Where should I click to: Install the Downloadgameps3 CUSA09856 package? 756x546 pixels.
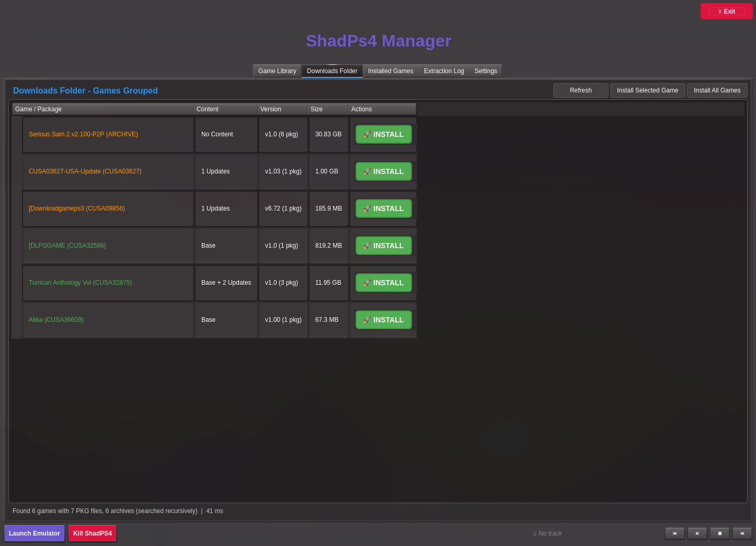tap(383, 208)
